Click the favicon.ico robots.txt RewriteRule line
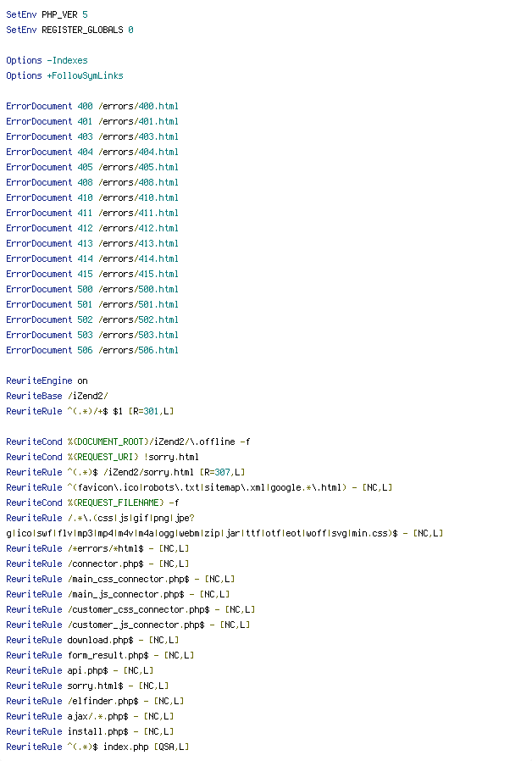Screen dimensions: 532x761 click(x=199, y=488)
